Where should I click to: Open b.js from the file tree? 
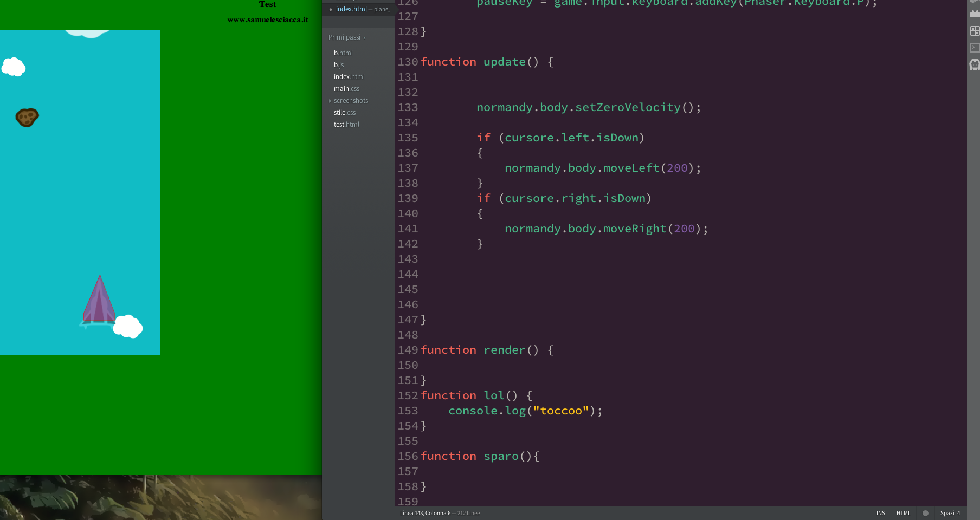(x=339, y=65)
